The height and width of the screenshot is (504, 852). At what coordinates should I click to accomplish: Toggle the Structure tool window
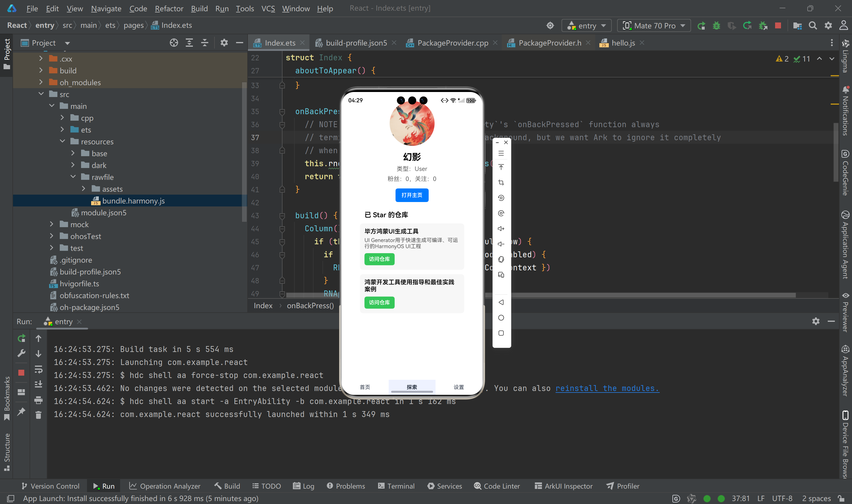pos(7,448)
